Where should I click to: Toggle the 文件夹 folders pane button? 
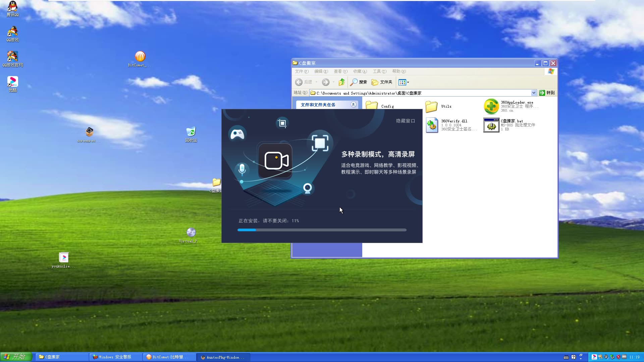382,82
